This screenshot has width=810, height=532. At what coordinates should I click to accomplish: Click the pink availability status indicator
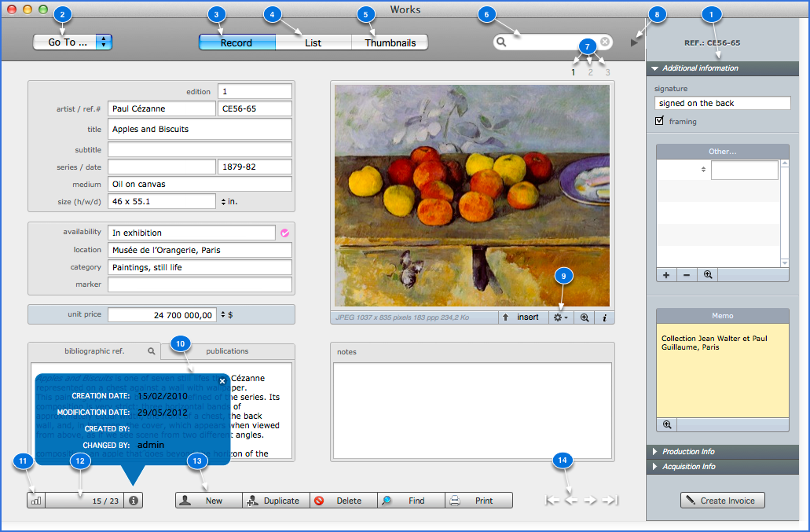tap(284, 233)
